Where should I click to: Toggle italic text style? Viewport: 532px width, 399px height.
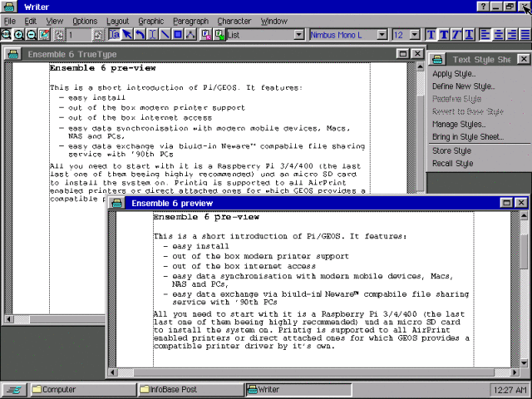(x=456, y=35)
